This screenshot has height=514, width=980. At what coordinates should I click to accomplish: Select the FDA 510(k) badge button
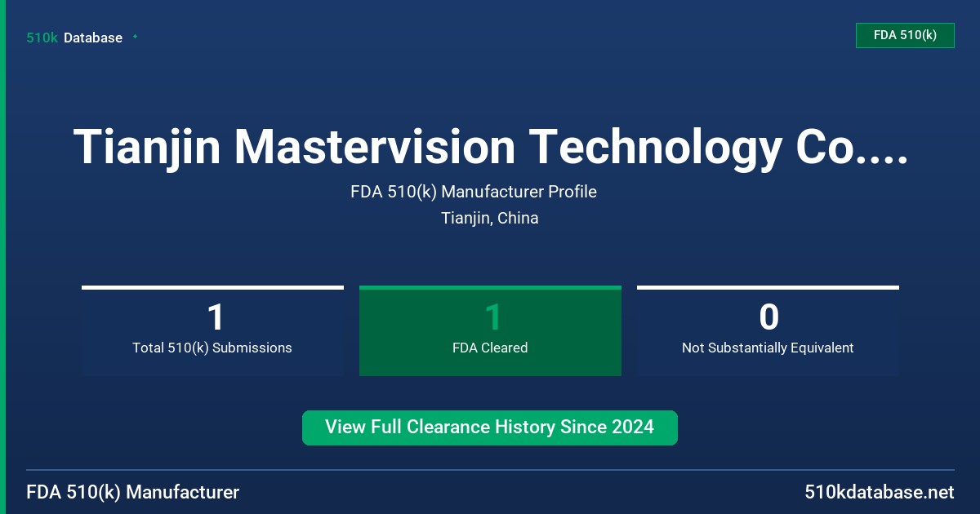pos(905,35)
